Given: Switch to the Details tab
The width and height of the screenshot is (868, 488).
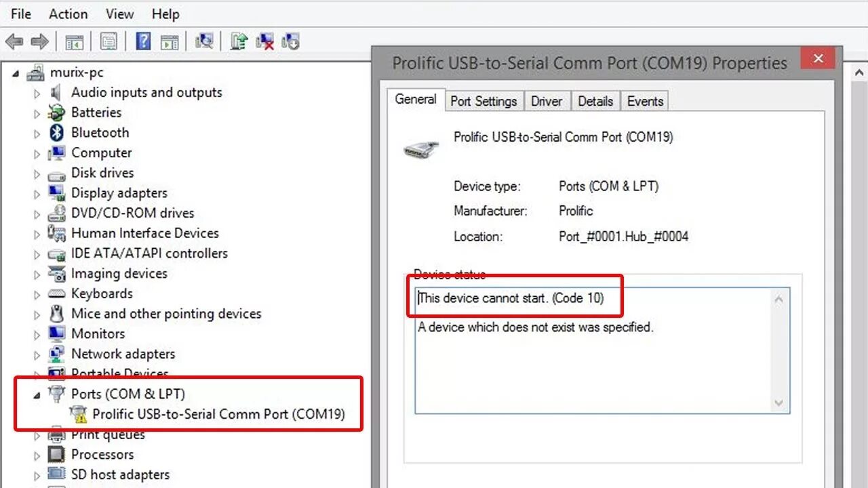Looking at the screenshot, I should click(595, 101).
